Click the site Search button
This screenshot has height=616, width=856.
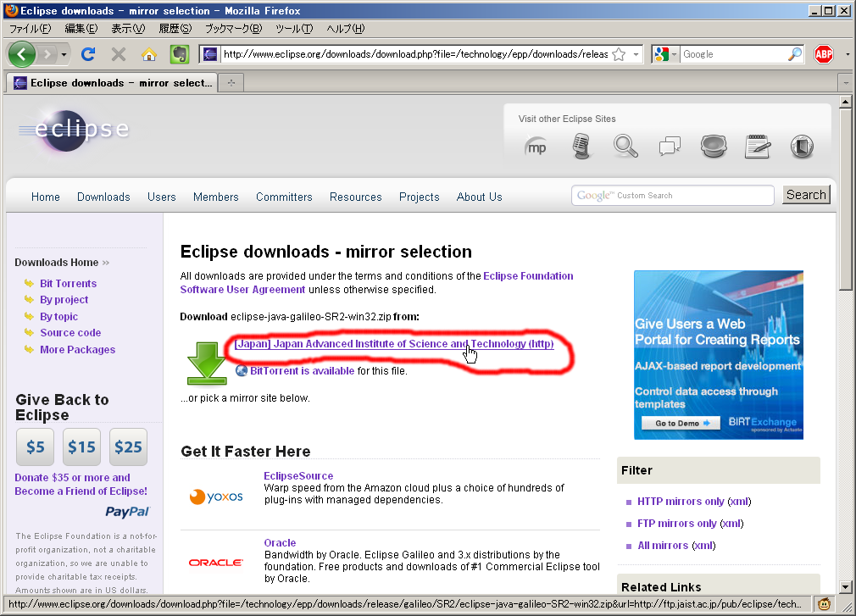(806, 195)
